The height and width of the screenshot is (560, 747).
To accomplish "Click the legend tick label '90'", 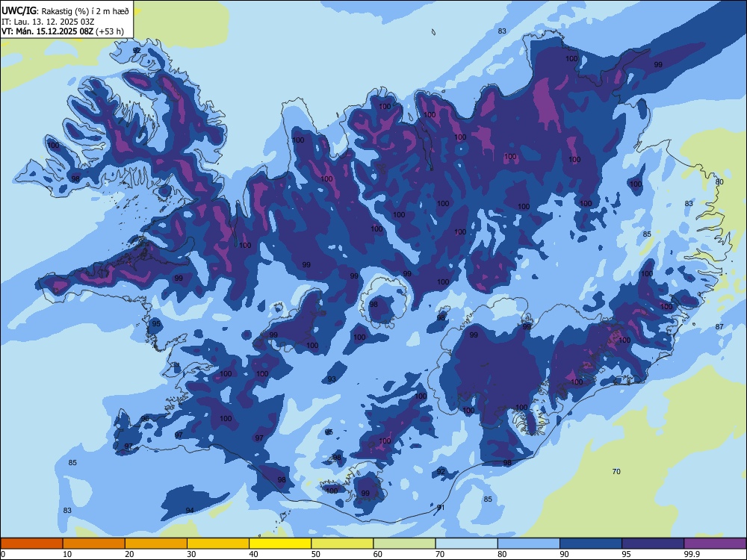I will [x=565, y=554].
